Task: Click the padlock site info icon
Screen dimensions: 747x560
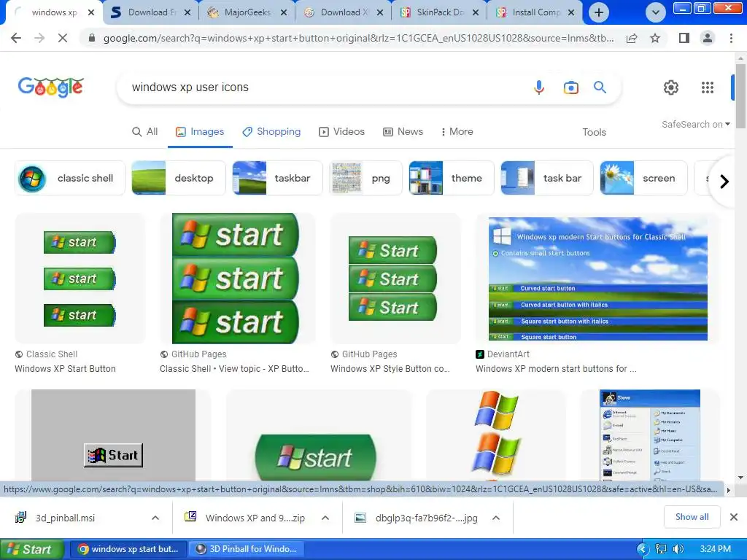Action: click(92, 38)
